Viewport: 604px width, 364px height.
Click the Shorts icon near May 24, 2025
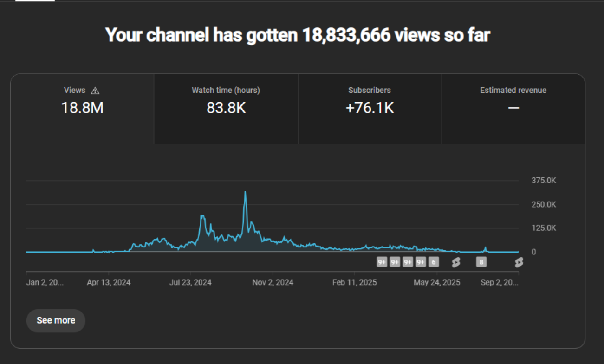click(x=456, y=263)
